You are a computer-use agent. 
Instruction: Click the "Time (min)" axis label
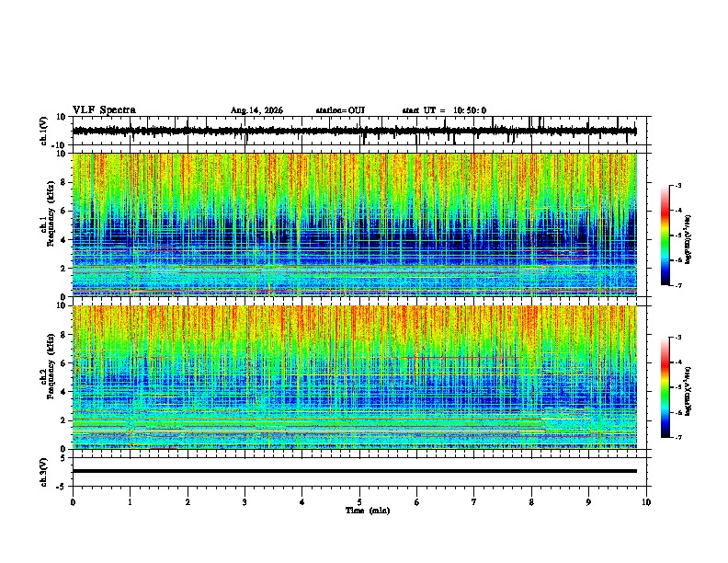[x=368, y=511]
